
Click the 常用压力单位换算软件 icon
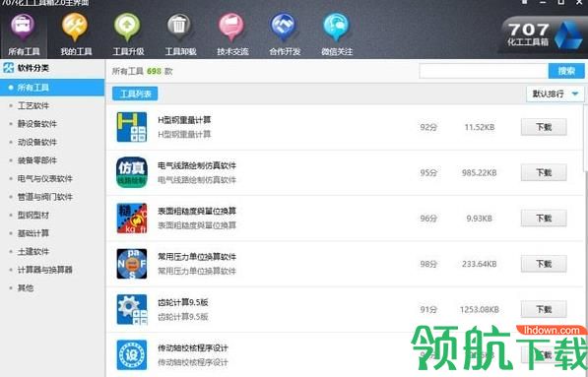coord(132,264)
